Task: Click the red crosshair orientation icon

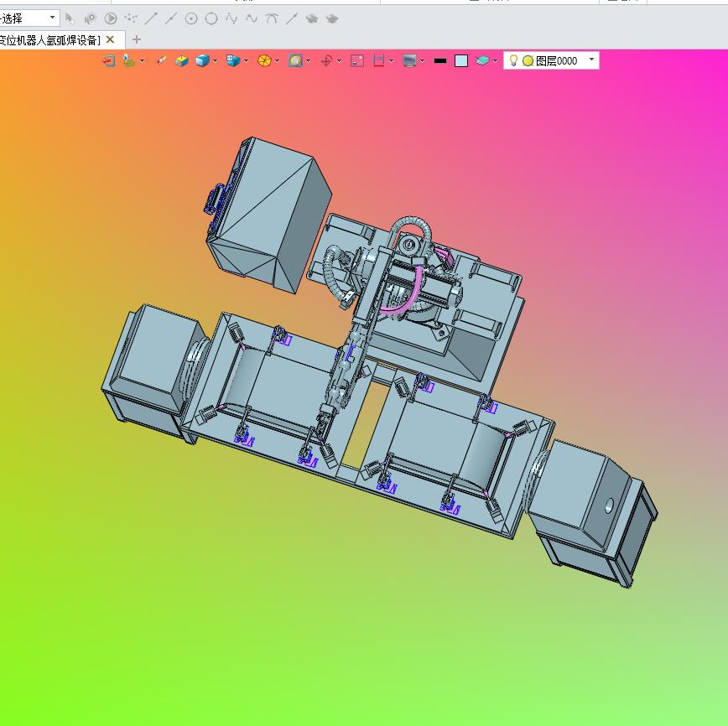Action: point(327,60)
